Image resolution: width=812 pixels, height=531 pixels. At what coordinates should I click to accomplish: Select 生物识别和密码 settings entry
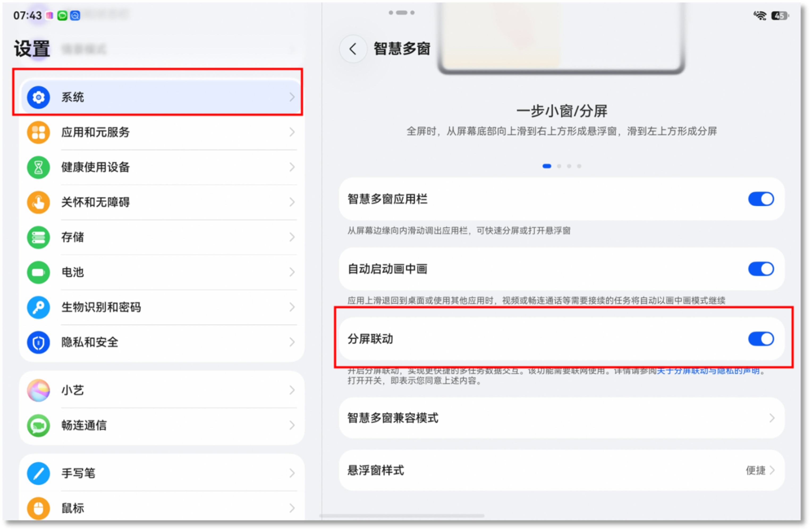(162, 308)
